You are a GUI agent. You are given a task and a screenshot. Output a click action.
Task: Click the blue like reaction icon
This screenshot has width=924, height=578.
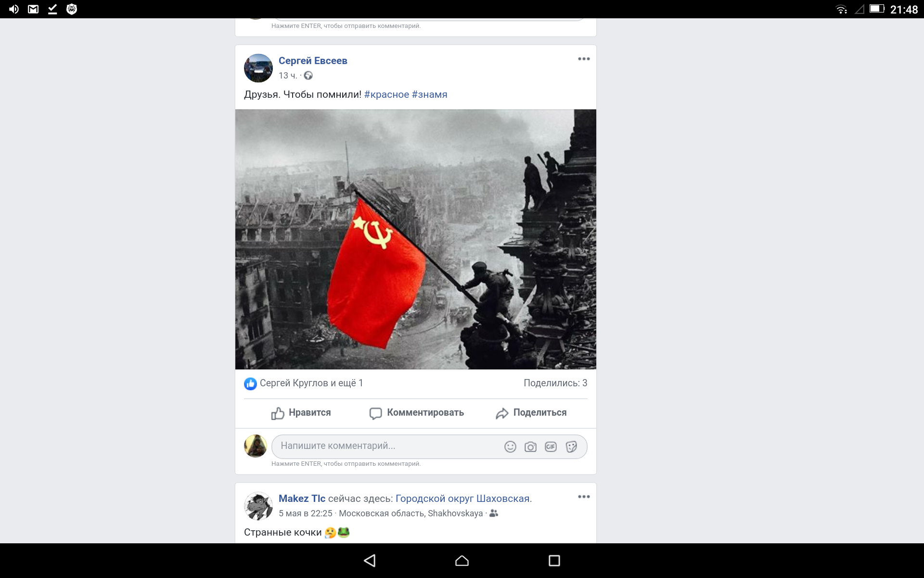coord(250,383)
